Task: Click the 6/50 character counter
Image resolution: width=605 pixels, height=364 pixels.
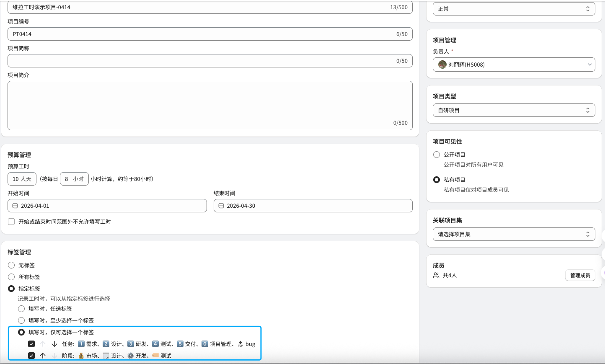Action: pos(402,34)
